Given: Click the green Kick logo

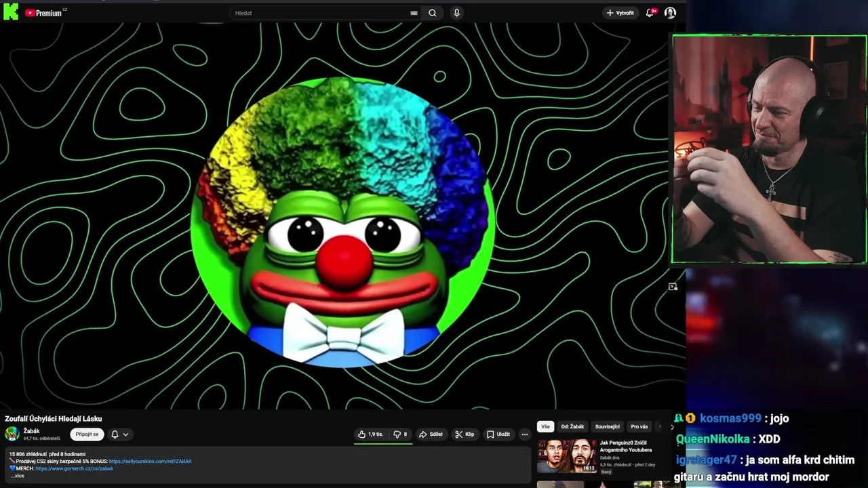Looking at the screenshot, I should pyautogui.click(x=11, y=12).
